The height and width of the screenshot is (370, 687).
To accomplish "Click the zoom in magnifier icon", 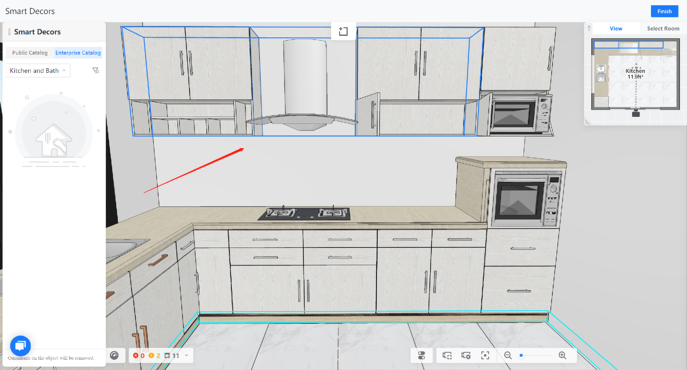I will 563,356.
